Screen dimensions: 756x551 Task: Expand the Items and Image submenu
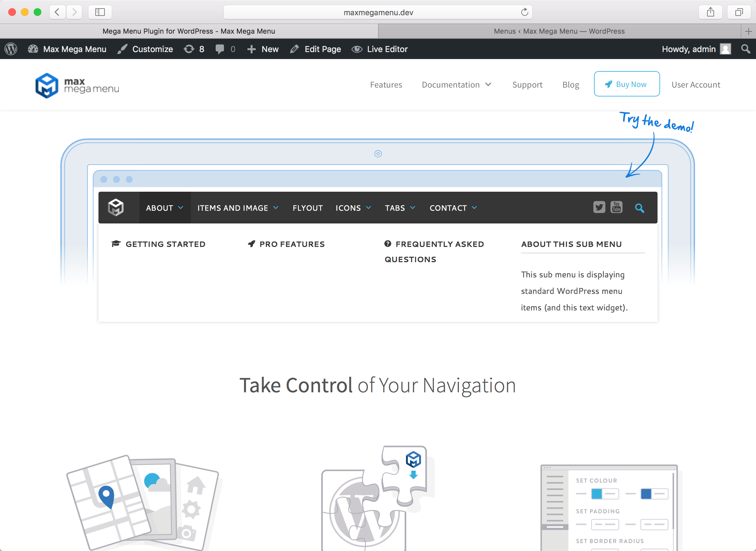tap(238, 208)
